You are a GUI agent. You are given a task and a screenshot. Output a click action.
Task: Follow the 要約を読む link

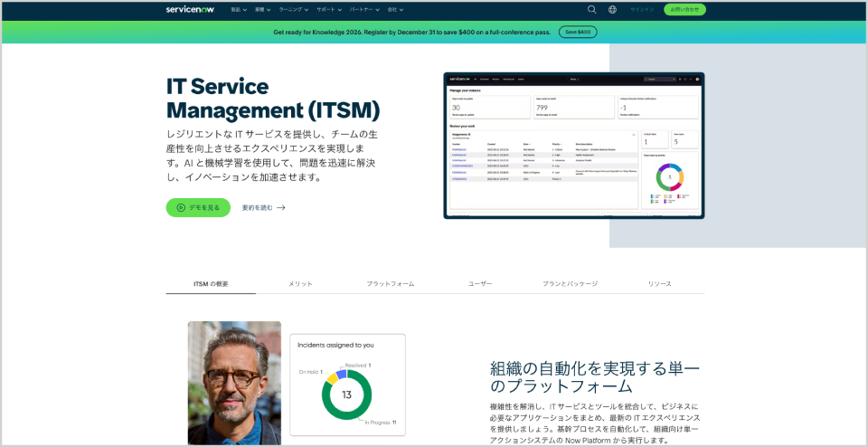[263, 208]
